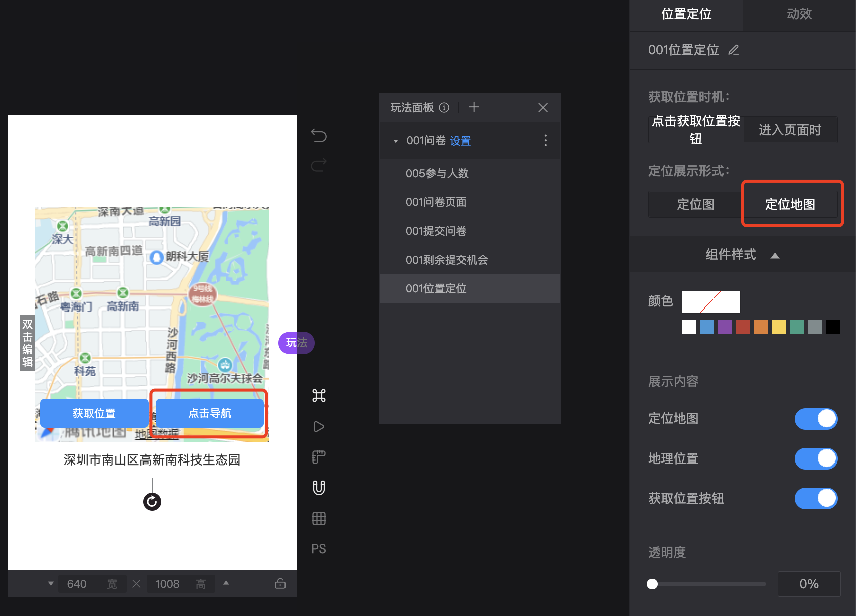Open the three-dot menu for 001问卷
This screenshot has width=856, height=616.
tap(545, 140)
